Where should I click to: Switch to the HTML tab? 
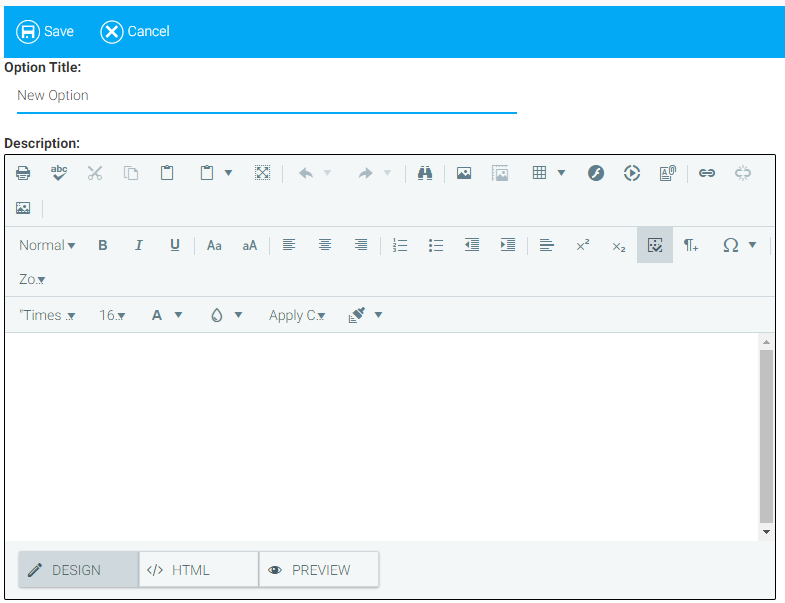198,570
